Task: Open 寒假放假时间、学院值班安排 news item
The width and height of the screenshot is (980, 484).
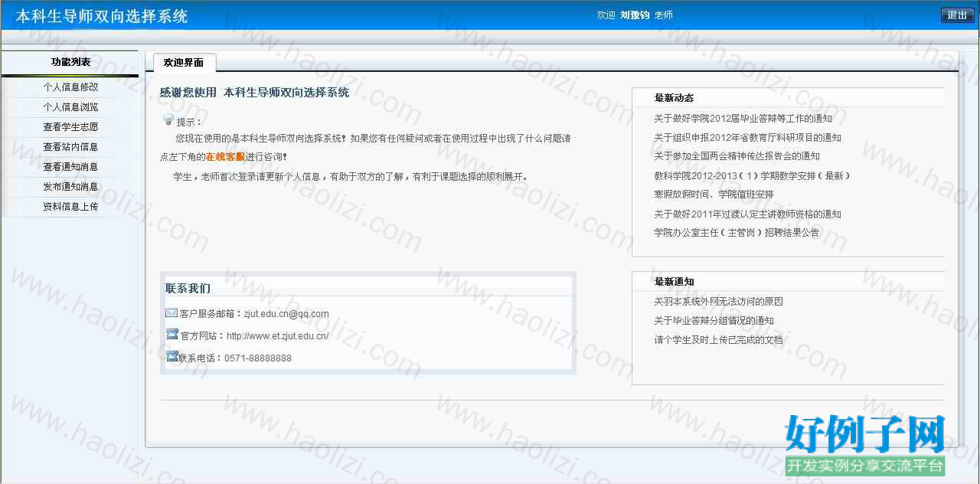Action: click(714, 195)
